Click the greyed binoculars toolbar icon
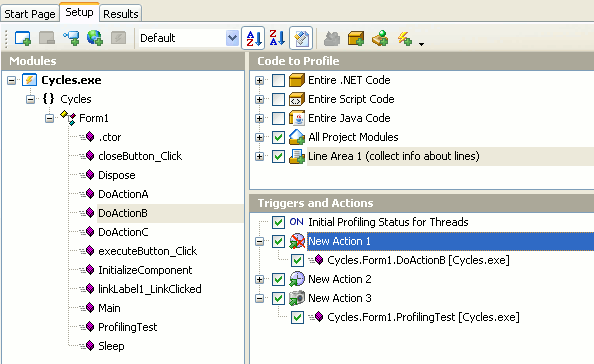The height and width of the screenshot is (364, 594). 332,39
